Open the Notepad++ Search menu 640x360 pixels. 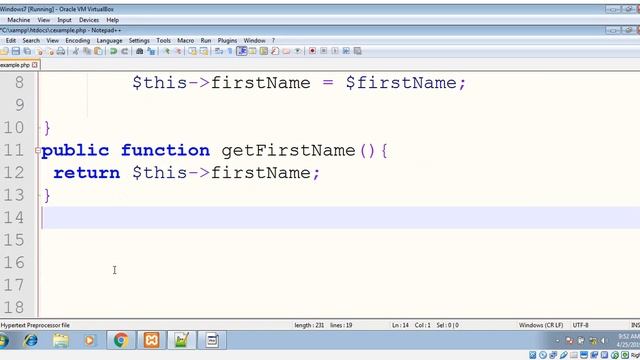click(31, 40)
